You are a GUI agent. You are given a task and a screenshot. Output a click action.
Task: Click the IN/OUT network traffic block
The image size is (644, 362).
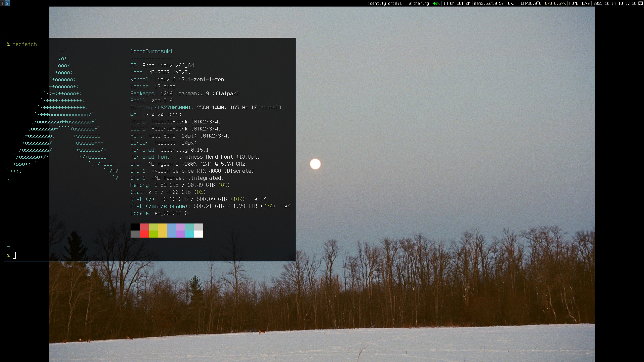[457, 3]
